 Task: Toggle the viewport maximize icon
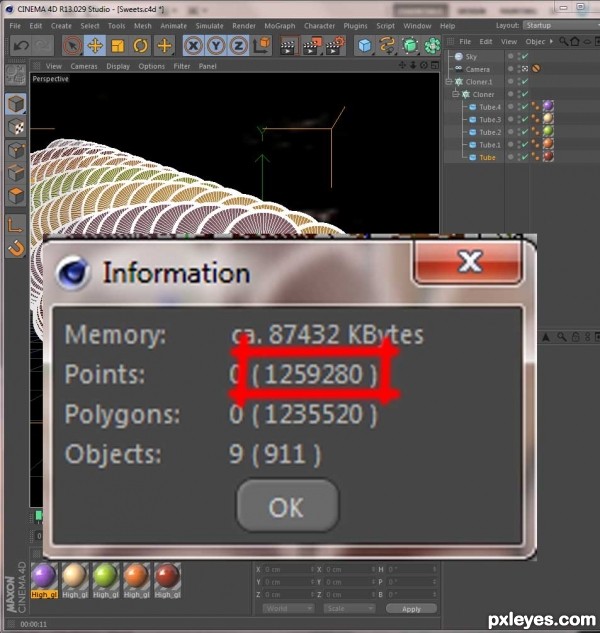pyautogui.click(x=435, y=65)
